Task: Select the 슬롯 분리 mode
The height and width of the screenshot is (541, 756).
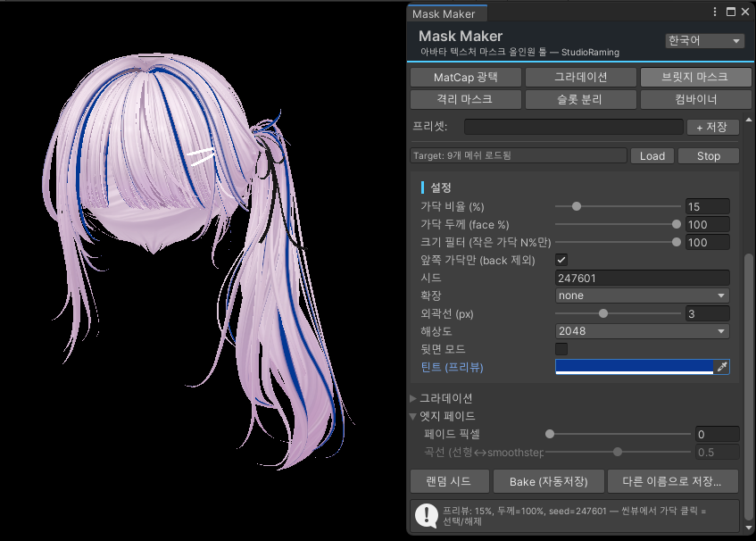Action: 580,99
